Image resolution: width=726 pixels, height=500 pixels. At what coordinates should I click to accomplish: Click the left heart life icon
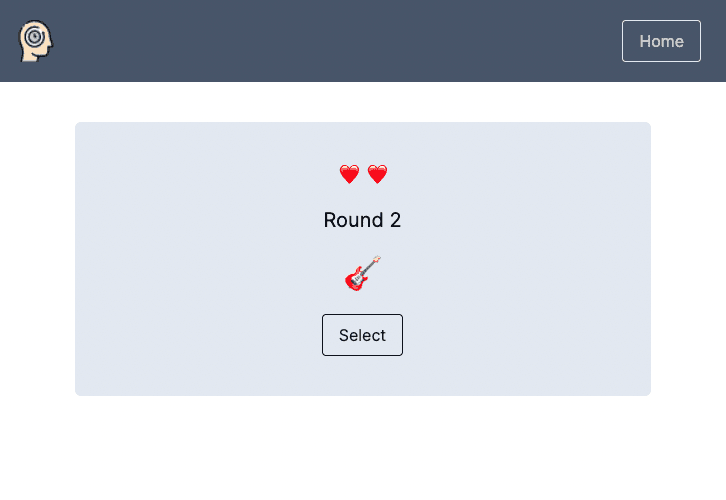click(349, 175)
